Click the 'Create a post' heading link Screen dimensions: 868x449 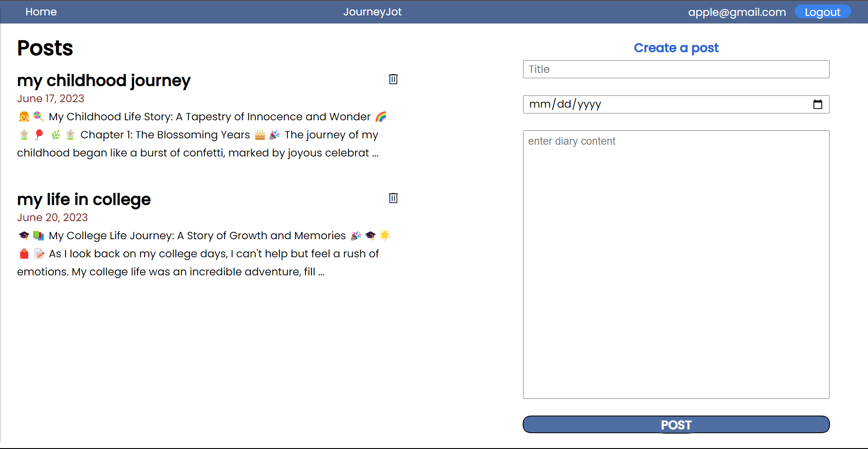676,48
